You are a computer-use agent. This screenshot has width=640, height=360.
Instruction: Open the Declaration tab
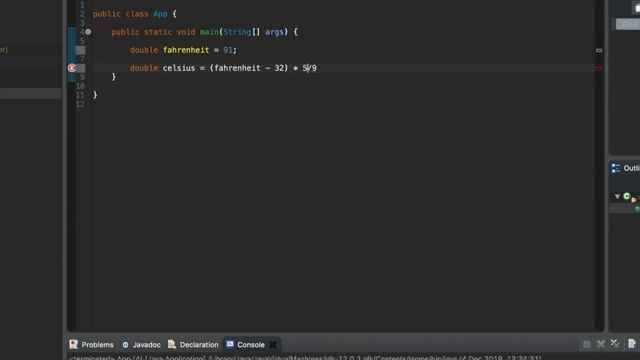[193, 344]
